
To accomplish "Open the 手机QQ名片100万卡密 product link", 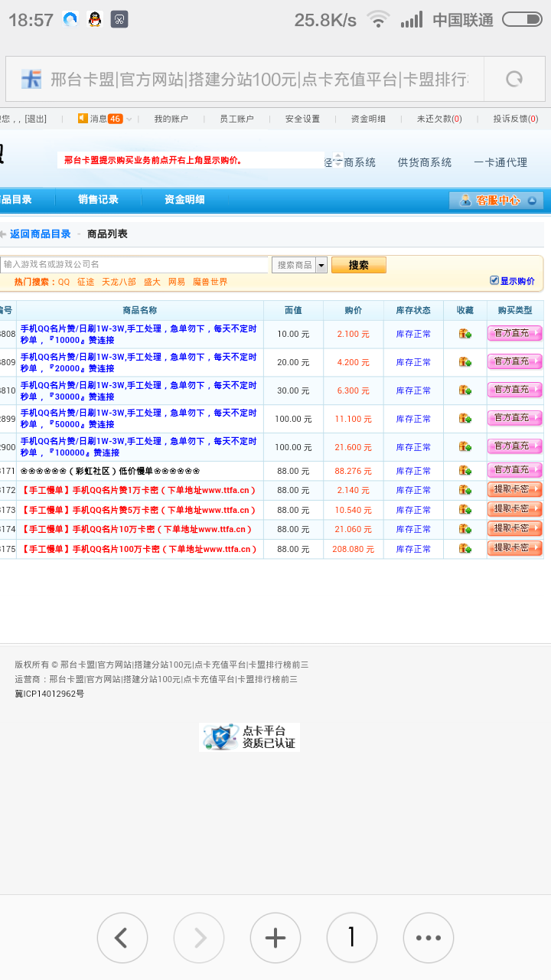I will [139, 549].
